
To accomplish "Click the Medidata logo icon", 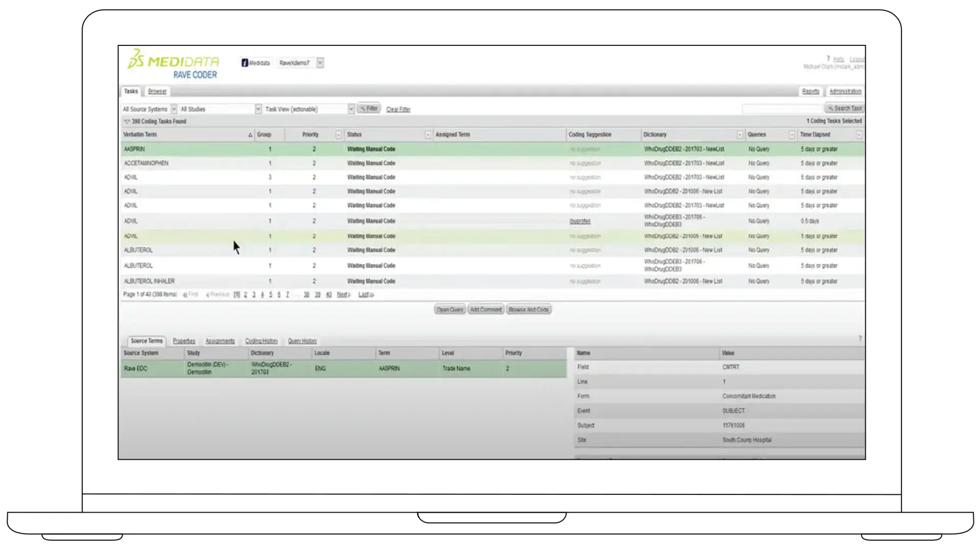I will (x=135, y=59).
